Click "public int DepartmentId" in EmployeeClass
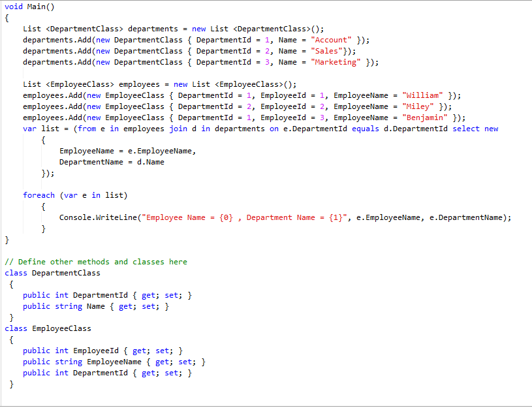 coord(107,373)
